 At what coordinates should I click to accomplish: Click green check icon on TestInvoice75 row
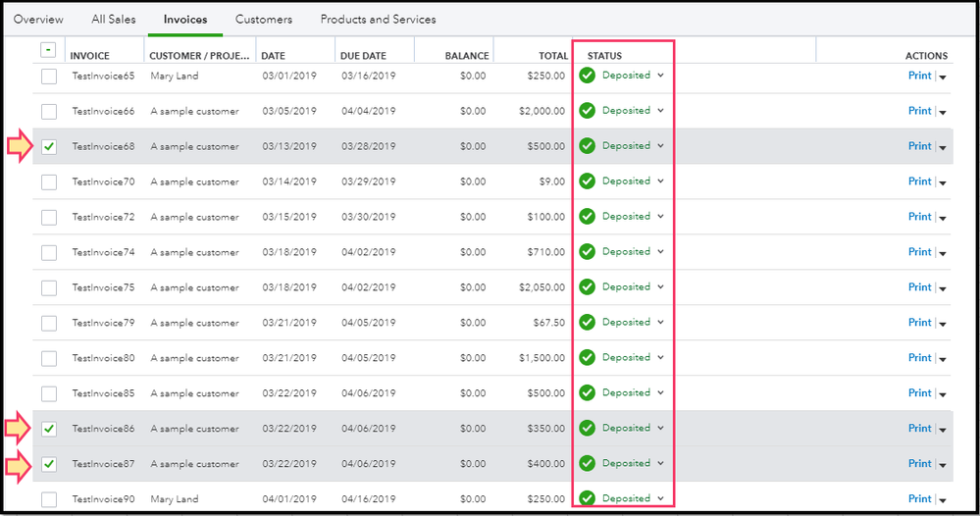[588, 287]
